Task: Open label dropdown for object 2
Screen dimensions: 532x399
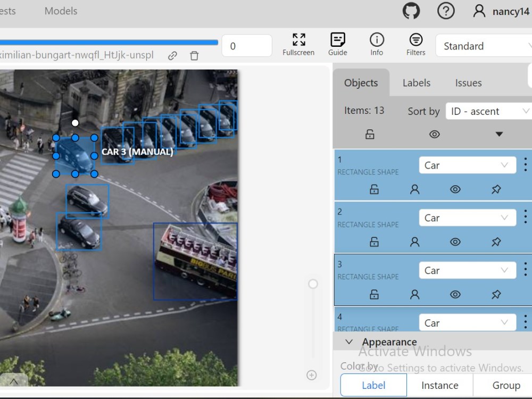Action: coord(468,218)
